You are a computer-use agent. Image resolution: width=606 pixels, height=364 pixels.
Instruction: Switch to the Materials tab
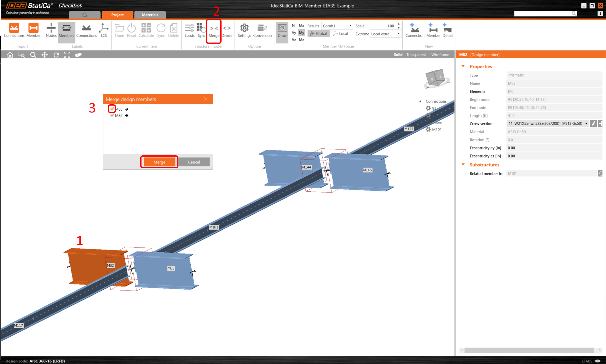point(150,14)
